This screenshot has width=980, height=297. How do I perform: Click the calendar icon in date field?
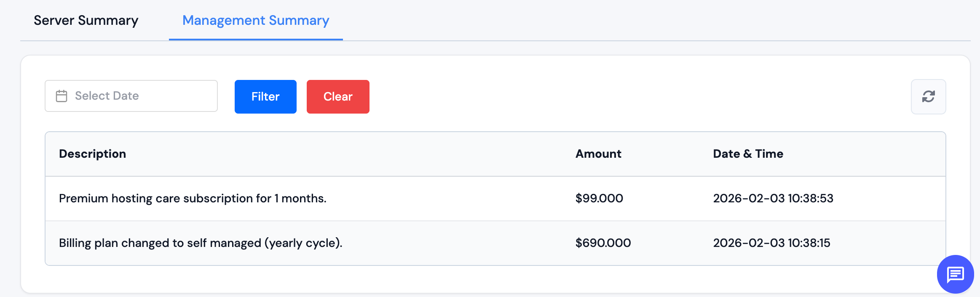[x=62, y=96]
